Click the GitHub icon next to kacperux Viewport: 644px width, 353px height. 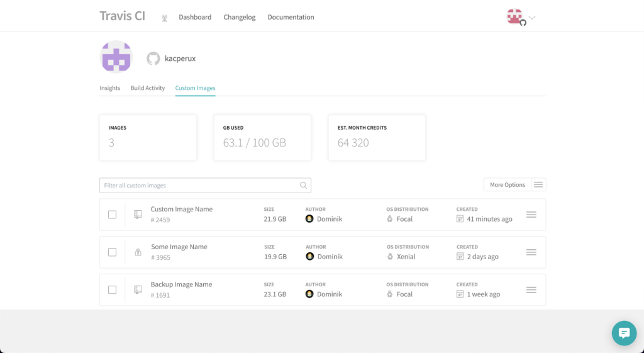click(x=153, y=59)
